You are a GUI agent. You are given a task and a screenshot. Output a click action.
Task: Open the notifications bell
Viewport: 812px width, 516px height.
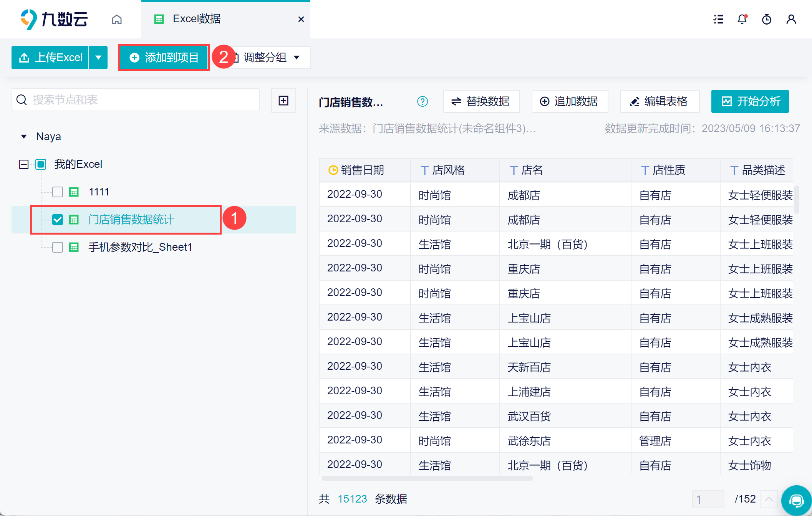click(x=742, y=19)
